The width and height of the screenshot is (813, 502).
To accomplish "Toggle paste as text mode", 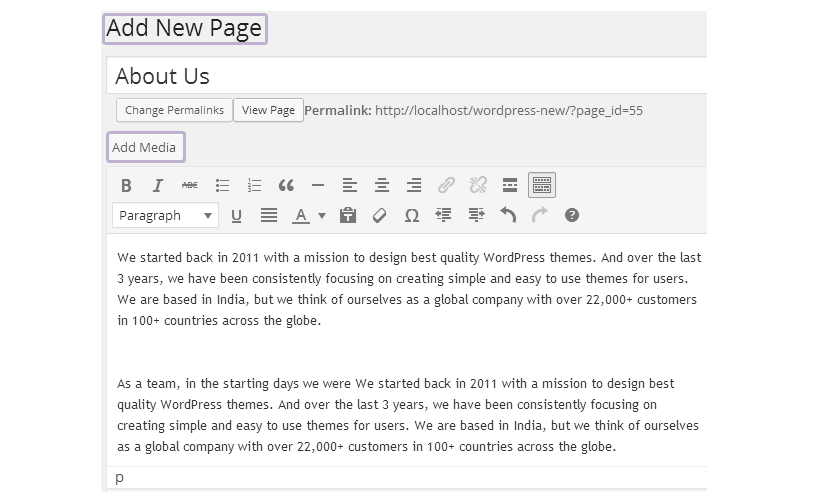I will point(348,215).
